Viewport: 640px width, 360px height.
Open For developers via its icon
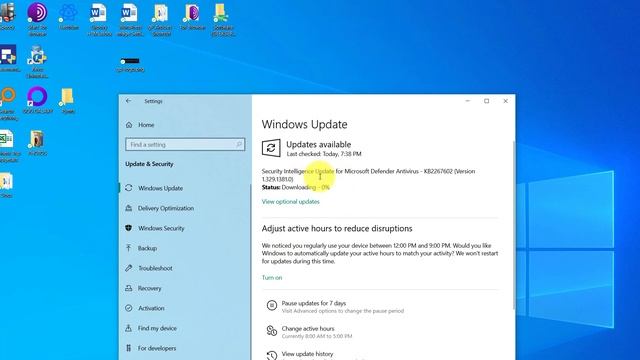click(129, 348)
